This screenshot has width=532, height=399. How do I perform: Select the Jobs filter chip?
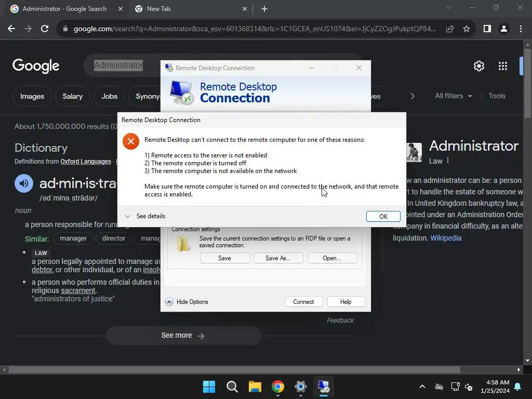click(109, 96)
